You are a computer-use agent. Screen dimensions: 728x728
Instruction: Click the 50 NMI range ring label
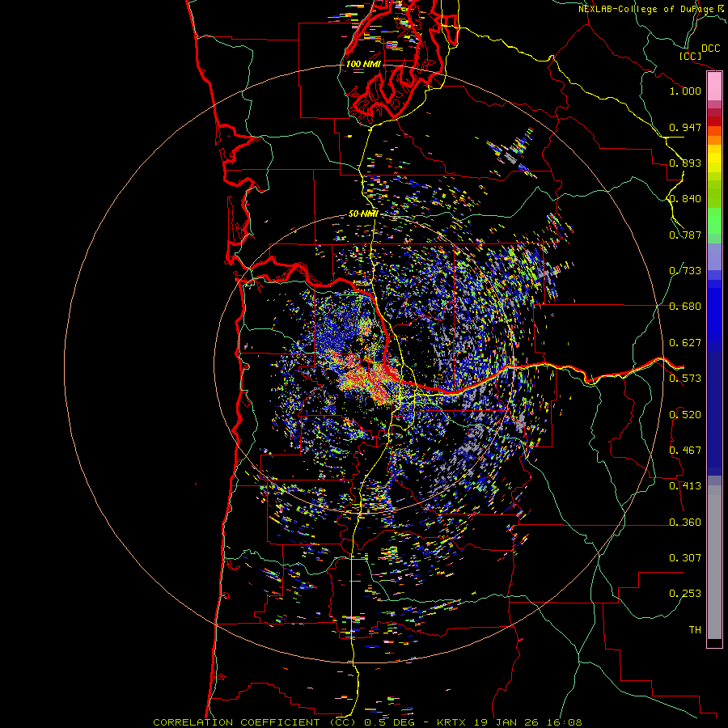coord(363,214)
